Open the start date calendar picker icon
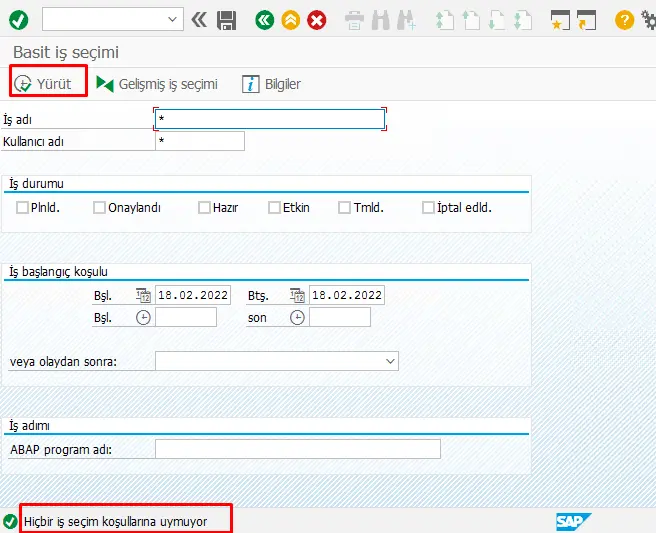This screenshot has height=533, width=656. pyautogui.click(x=142, y=295)
